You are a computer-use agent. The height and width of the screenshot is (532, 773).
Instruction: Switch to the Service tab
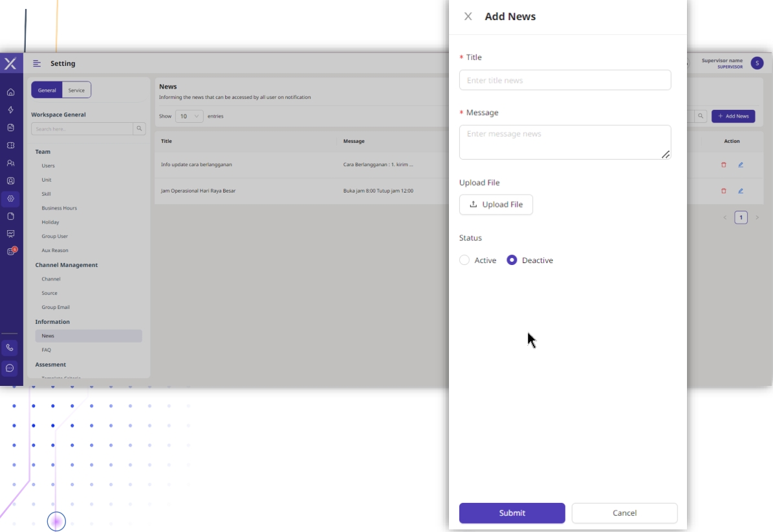click(76, 90)
